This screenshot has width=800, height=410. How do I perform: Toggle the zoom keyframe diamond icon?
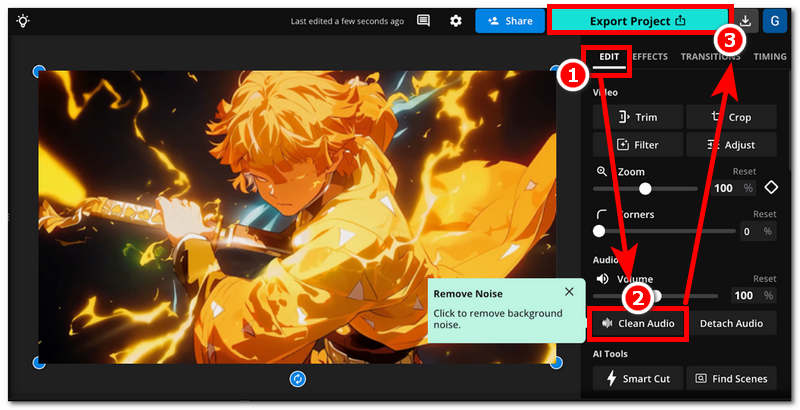771,188
